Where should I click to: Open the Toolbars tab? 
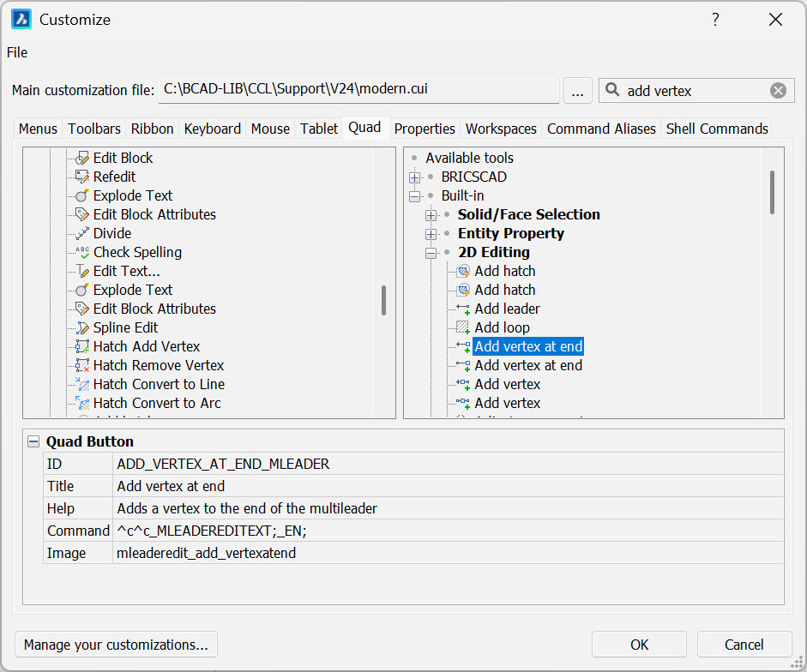pyautogui.click(x=94, y=129)
